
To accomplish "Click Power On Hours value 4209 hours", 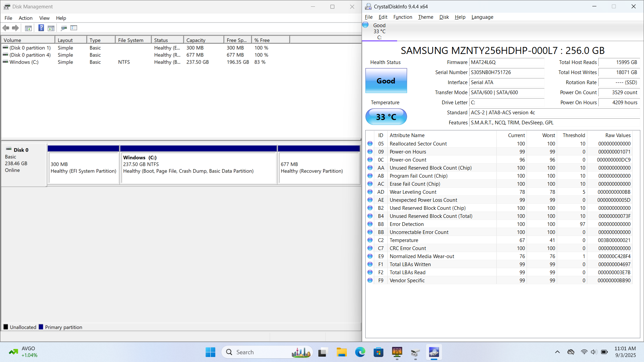I will coord(619,103).
